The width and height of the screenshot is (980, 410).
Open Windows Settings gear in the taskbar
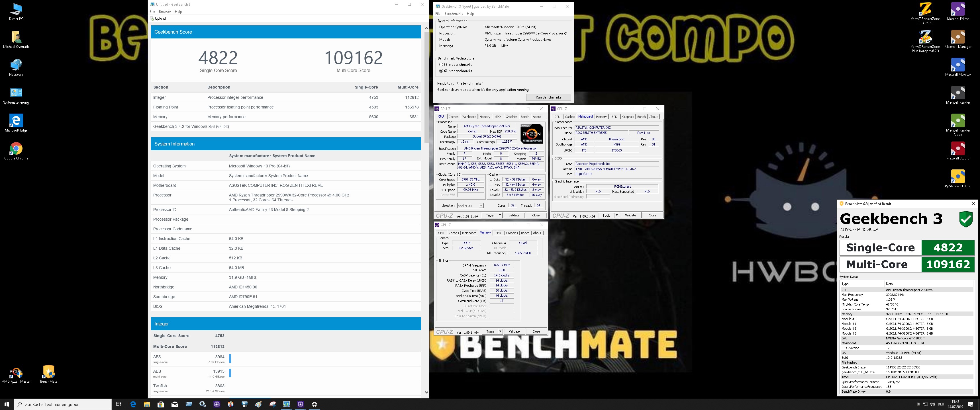pos(315,404)
